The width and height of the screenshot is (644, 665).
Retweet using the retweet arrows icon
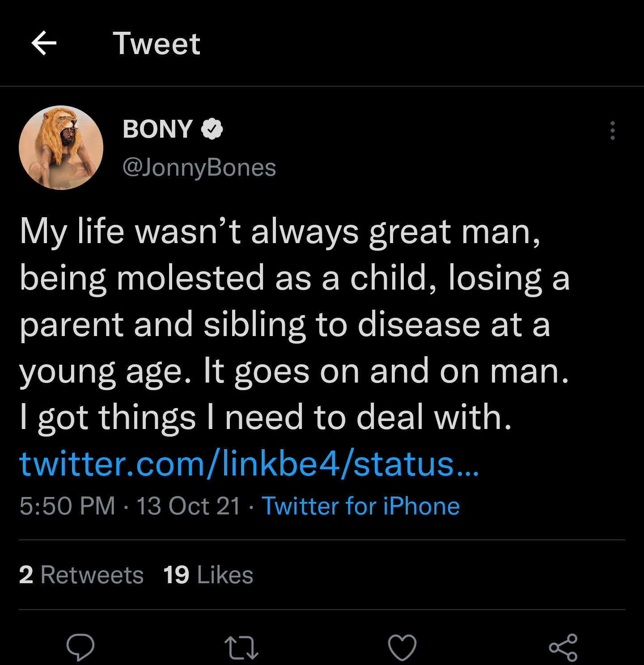[x=241, y=648]
